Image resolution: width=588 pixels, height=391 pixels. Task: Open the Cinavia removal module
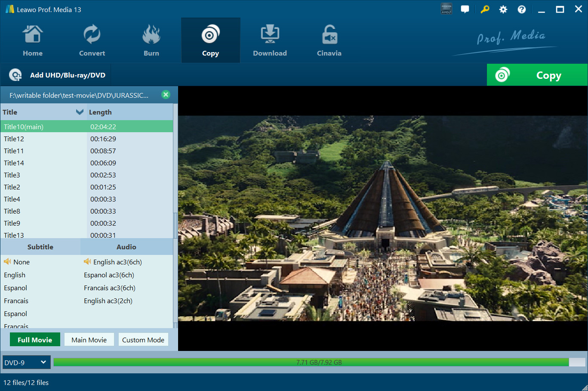pyautogui.click(x=329, y=41)
